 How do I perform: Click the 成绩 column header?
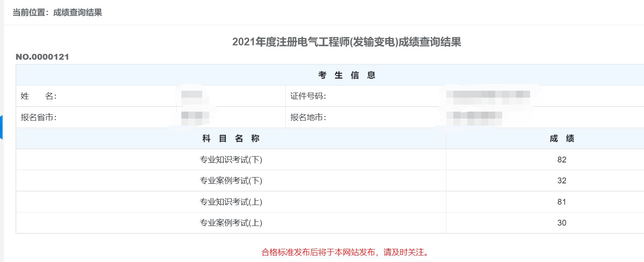pos(562,138)
